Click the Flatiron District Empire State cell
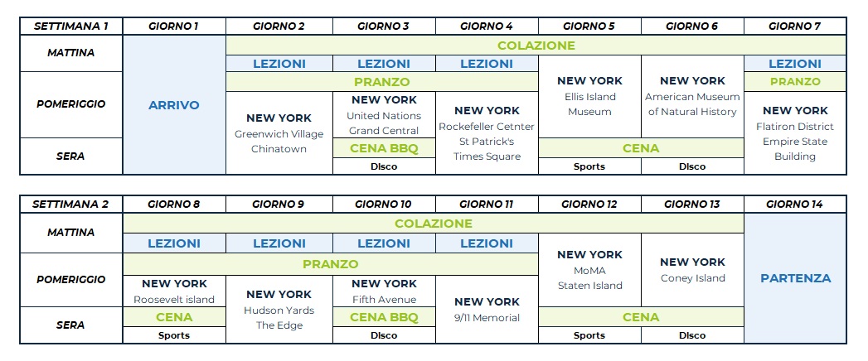868x361 pixels. [795, 133]
